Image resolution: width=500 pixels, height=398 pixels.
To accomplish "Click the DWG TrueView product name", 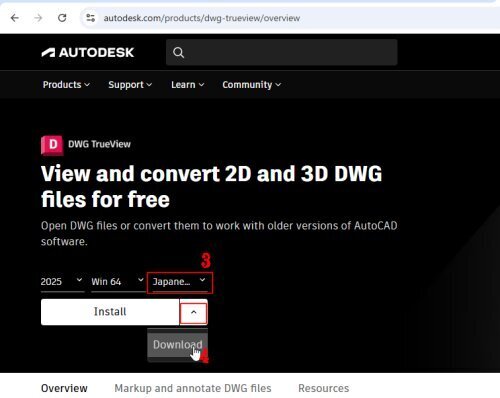I will [99, 144].
